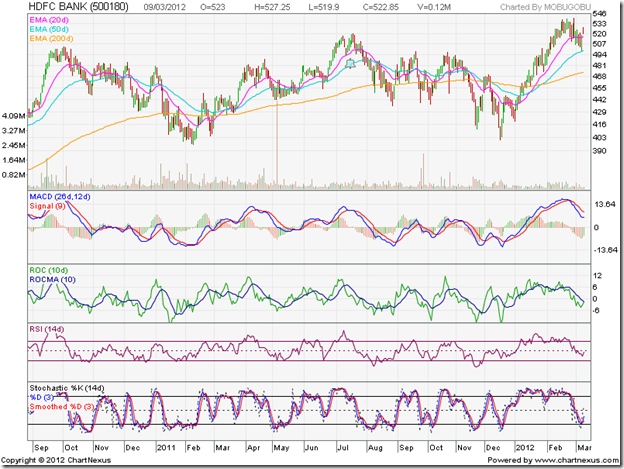The image size is (624, 469).
Task: Click the open value O=523
Action: (213, 7)
